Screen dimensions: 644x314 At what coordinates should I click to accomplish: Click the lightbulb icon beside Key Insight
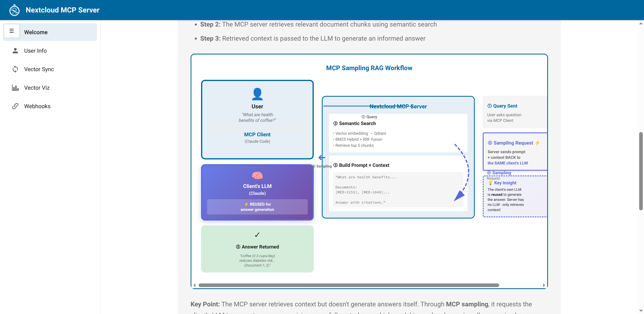pos(490,183)
